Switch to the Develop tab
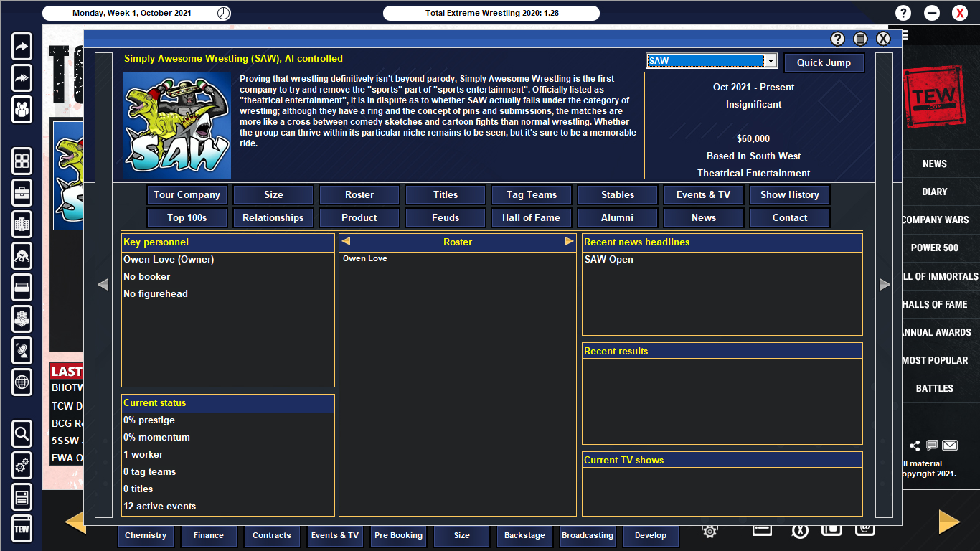This screenshot has width=980, height=551. (x=651, y=535)
